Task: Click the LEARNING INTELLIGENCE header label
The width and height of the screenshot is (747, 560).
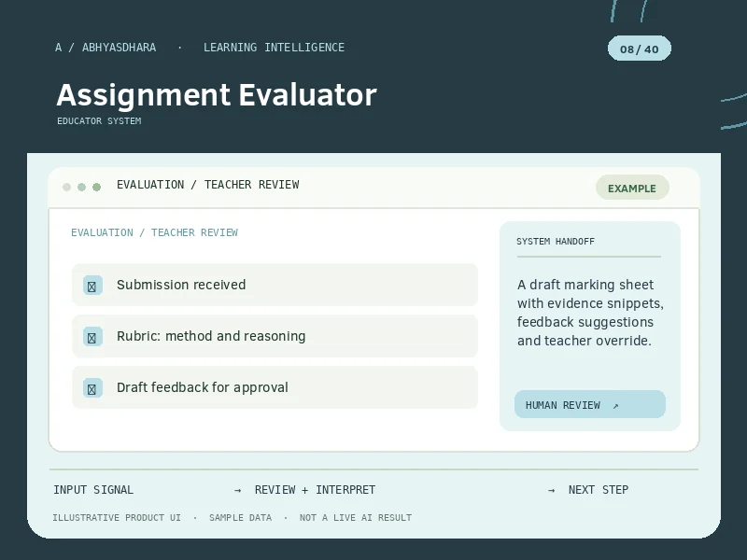Action: tap(274, 48)
